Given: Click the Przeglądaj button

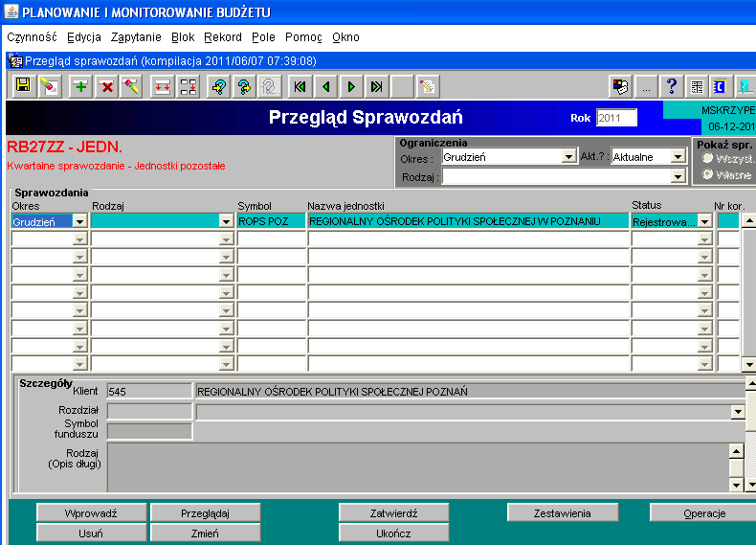Looking at the screenshot, I should tap(205, 513).
